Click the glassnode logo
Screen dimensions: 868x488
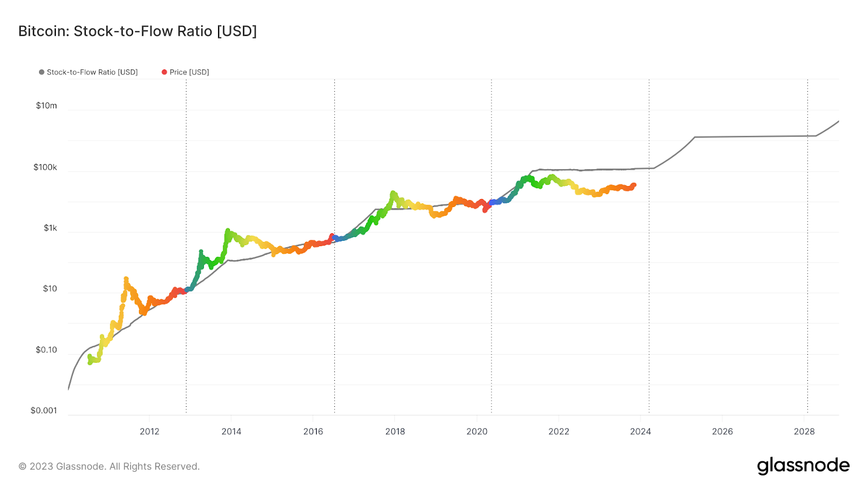[803, 466]
